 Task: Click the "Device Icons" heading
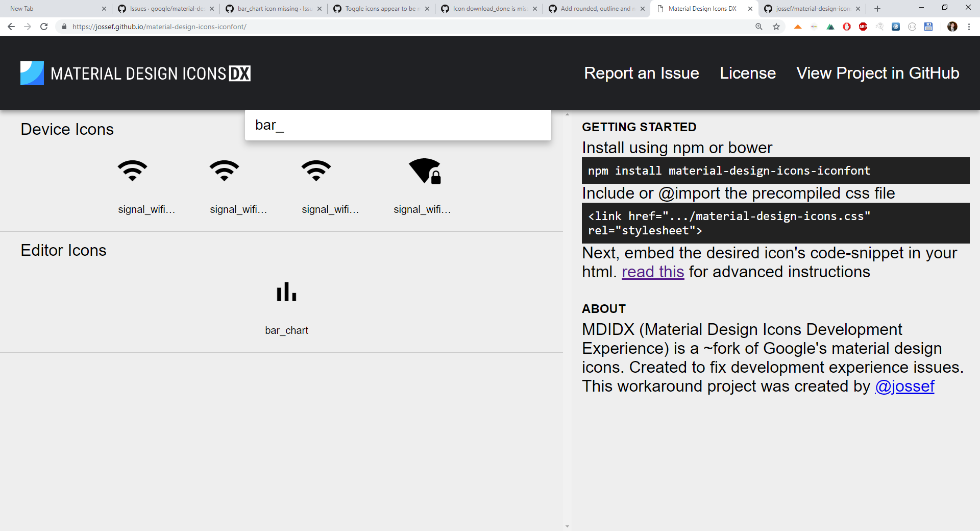(x=67, y=129)
